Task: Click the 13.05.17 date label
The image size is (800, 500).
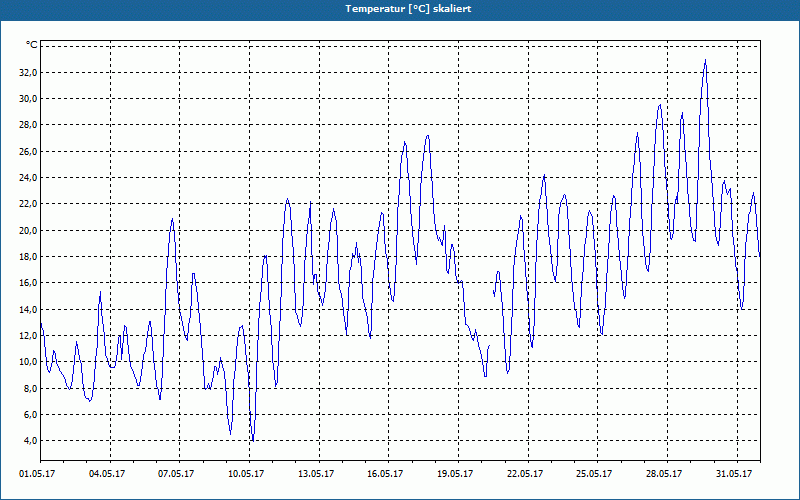Action: click(316, 474)
